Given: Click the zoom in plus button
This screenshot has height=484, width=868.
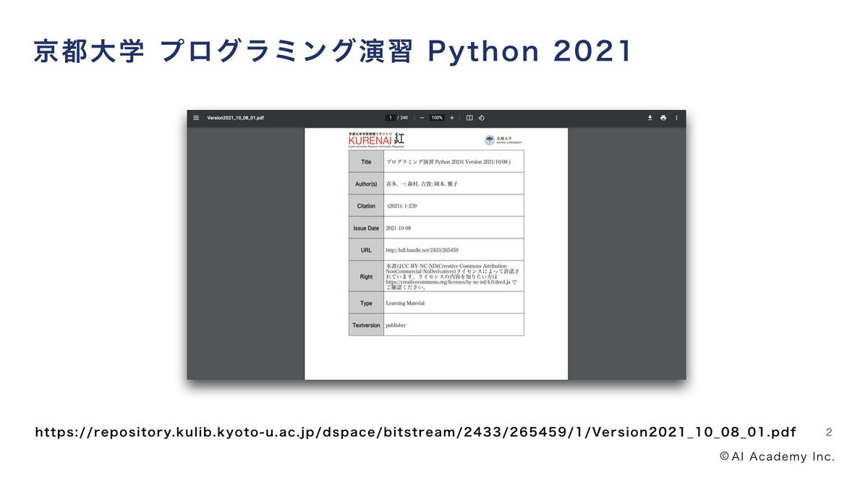Looking at the screenshot, I should click(452, 117).
